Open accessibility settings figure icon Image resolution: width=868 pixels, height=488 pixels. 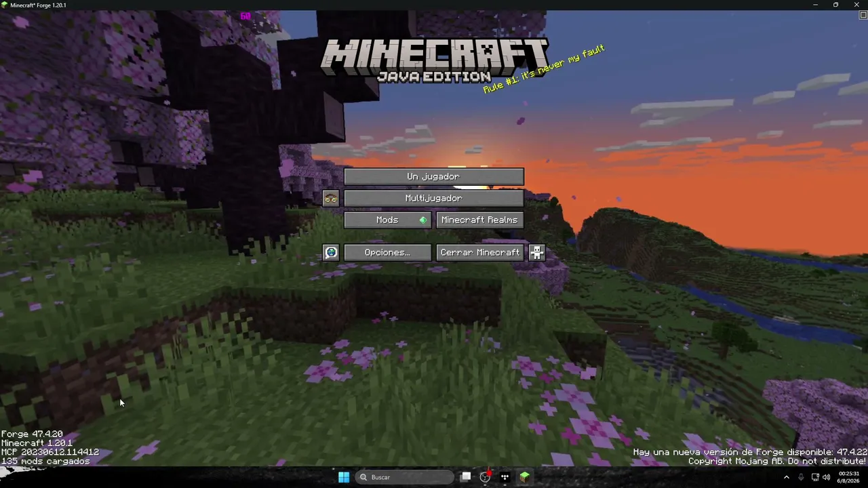[537, 252]
